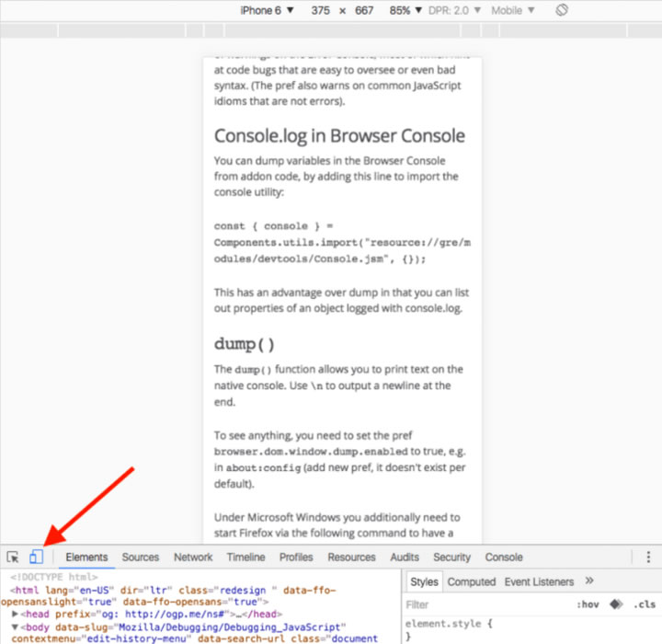Image resolution: width=662 pixels, height=644 pixels.
Task: Open the Mobile device type dropdown
Action: coord(512,10)
